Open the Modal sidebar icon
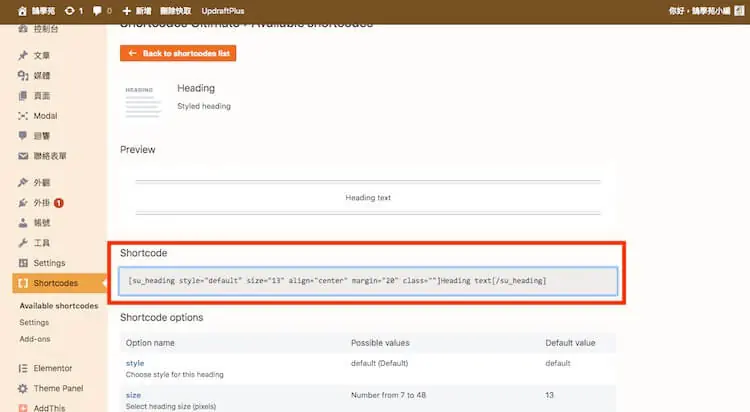This screenshot has width=750, height=412. coord(22,116)
